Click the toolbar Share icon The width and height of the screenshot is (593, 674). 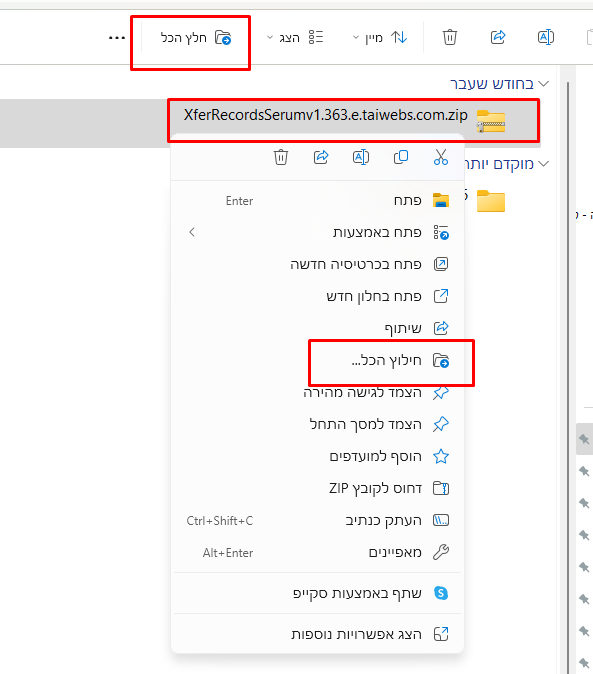498,37
